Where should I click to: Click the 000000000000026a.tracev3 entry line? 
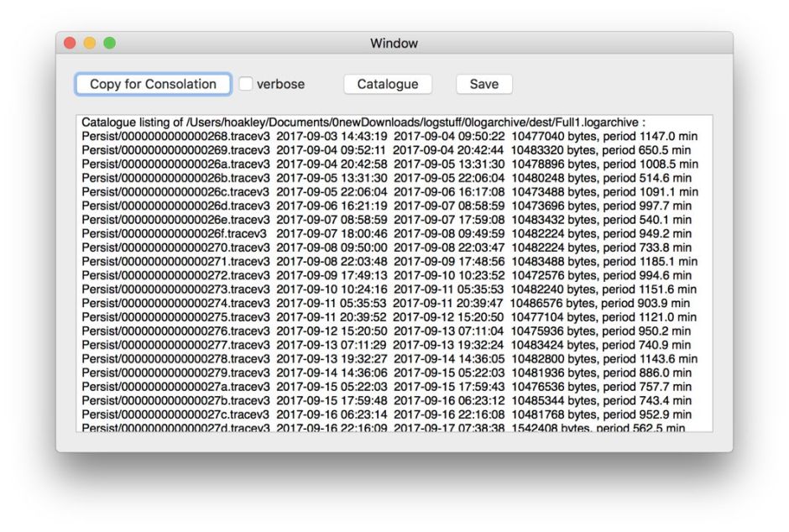175,164
